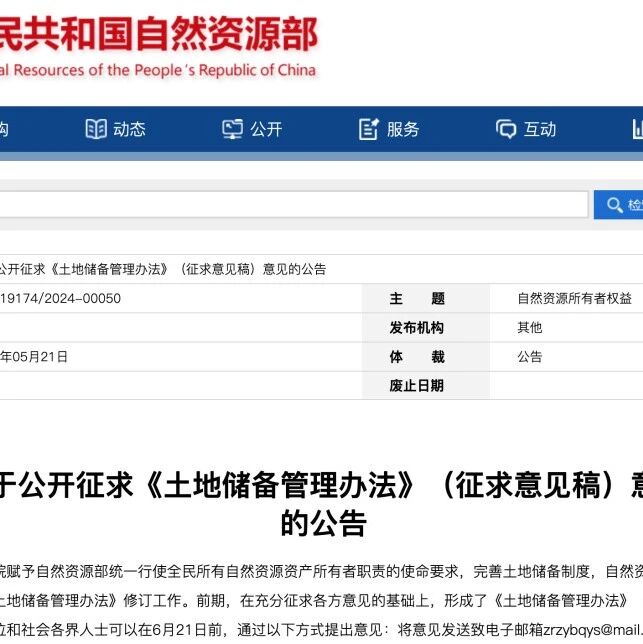
Task: Click the monitor icon beside 公开
Action: [232, 129]
